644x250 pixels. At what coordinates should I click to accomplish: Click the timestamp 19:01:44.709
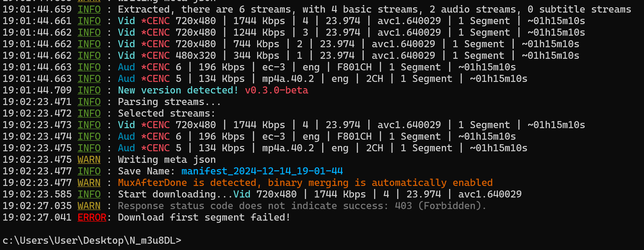[37, 90]
